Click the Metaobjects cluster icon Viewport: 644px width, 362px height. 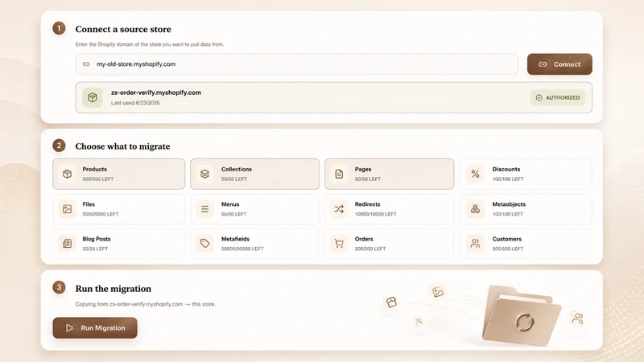[x=475, y=209]
